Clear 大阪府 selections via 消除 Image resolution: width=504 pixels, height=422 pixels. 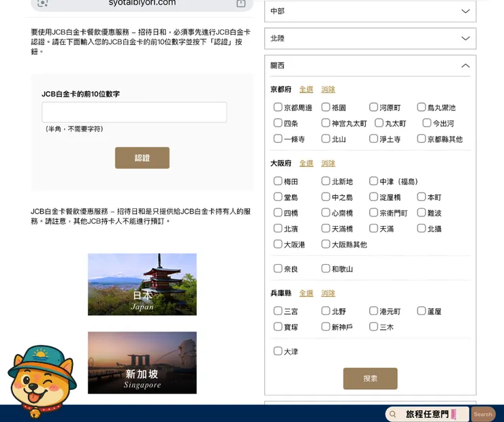(x=328, y=163)
